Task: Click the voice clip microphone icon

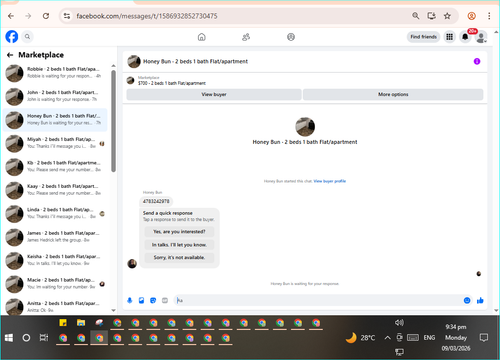Action: coord(130,300)
